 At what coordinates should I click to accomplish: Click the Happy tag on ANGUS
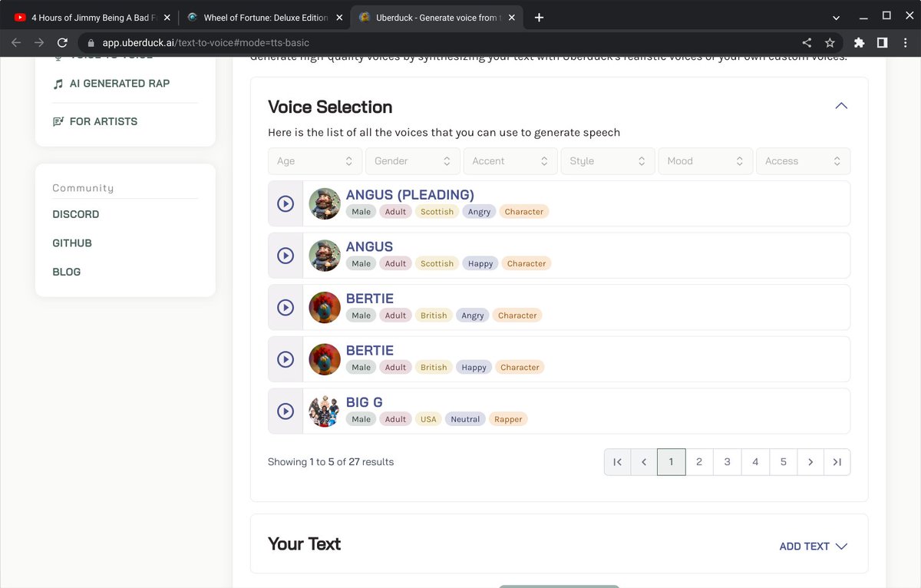[480, 264]
